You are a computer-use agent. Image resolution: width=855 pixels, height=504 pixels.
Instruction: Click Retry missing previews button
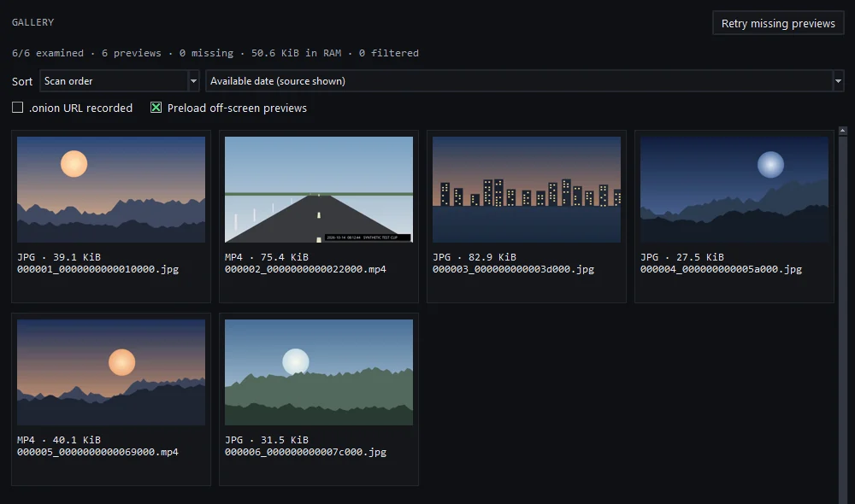pyautogui.click(x=777, y=23)
